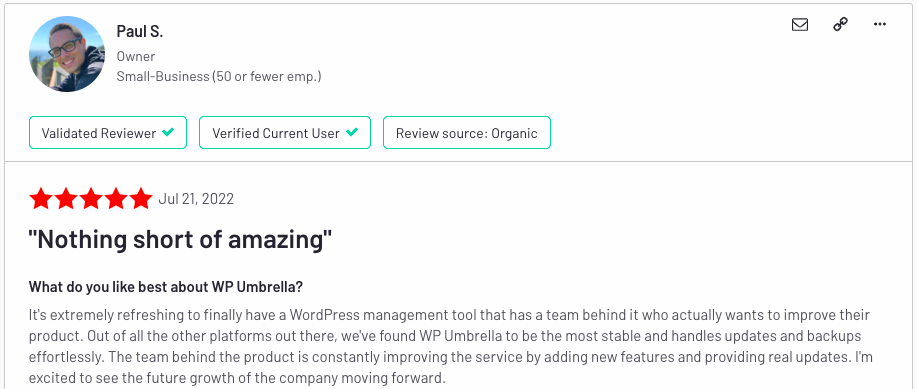Copy review link via chain icon

tap(840, 25)
